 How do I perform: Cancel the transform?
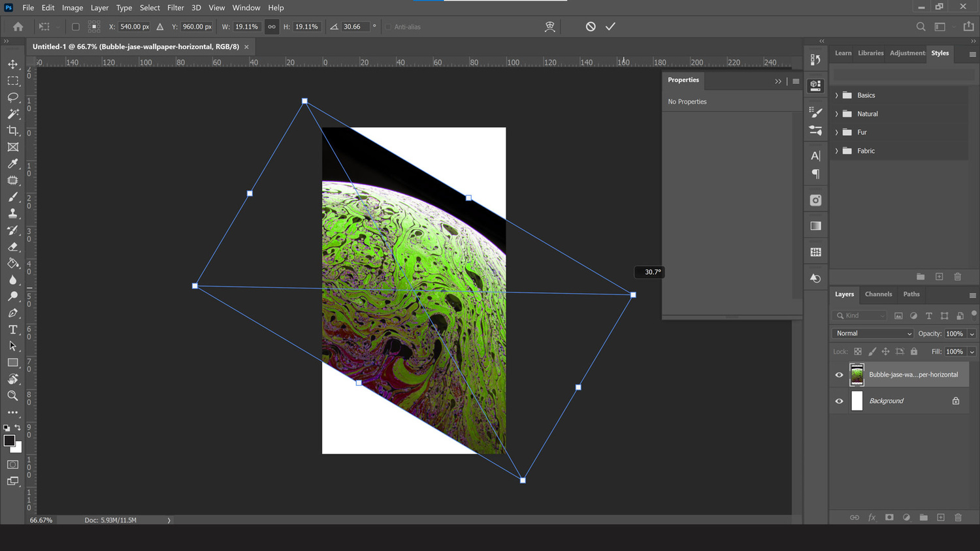click(591, 27)
